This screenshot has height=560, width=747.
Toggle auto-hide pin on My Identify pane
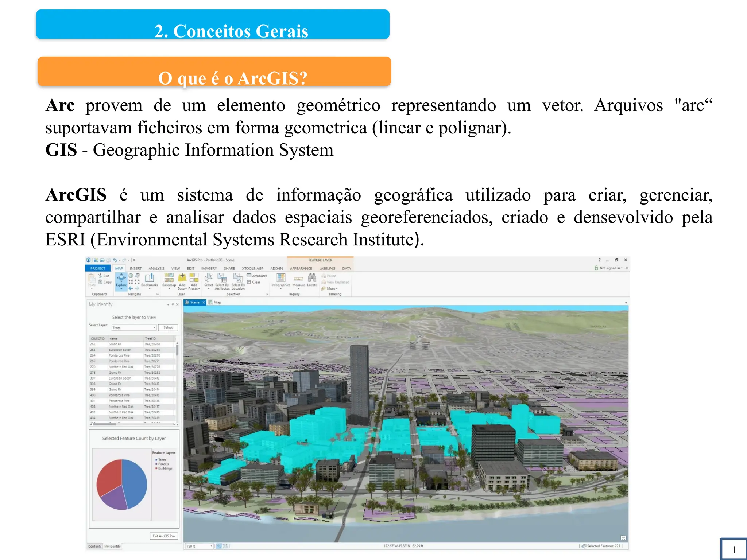[x=173, y=304]
